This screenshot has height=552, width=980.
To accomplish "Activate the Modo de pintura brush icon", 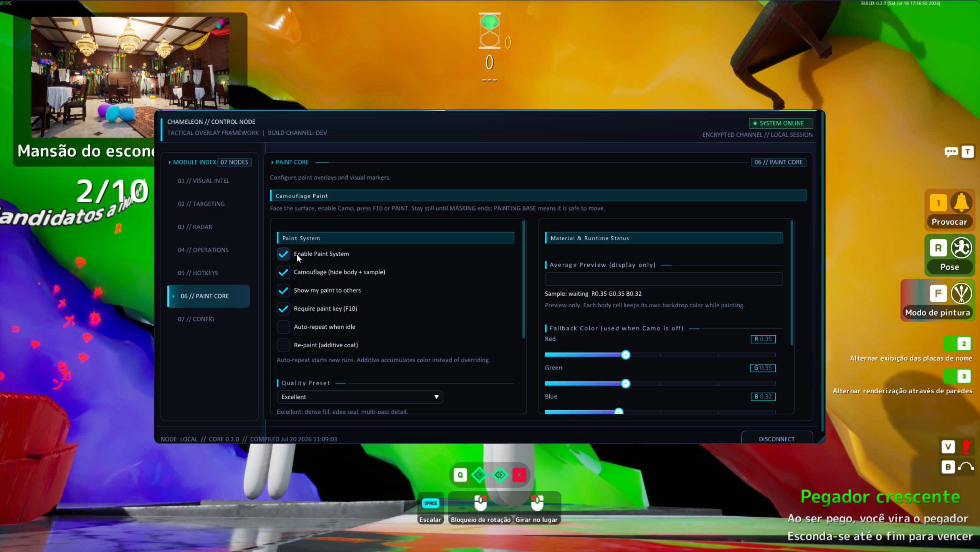I will (961, 293).
